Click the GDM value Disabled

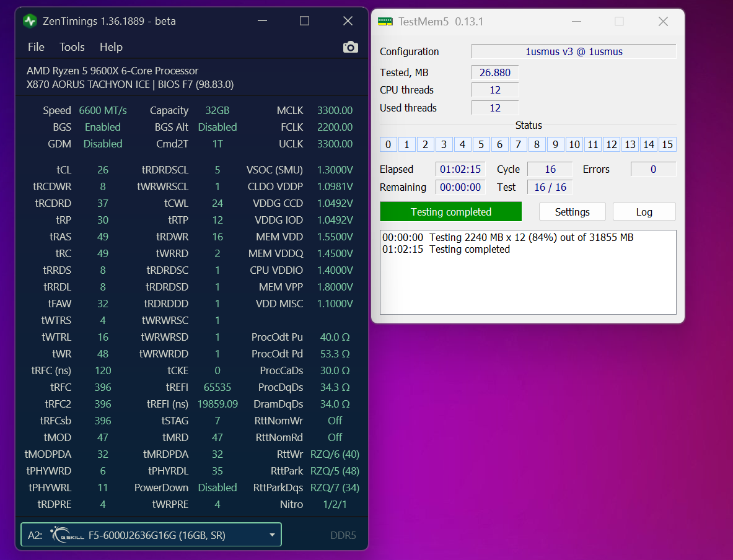coord(103,144)
